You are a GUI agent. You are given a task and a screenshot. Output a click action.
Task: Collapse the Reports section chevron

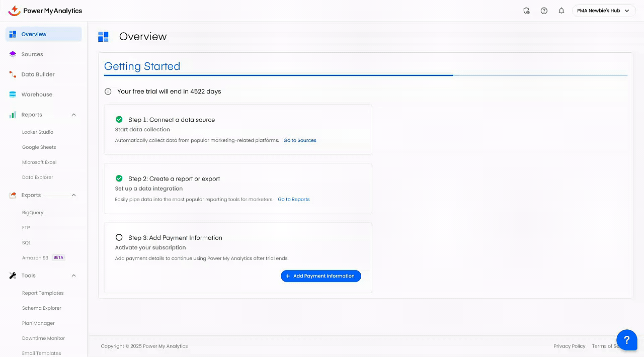point(73,115)
